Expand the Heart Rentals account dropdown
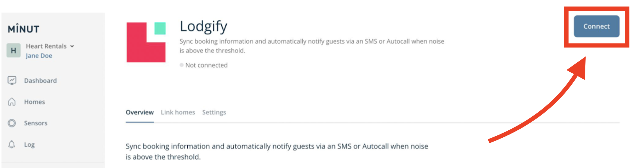 [72, 46]
